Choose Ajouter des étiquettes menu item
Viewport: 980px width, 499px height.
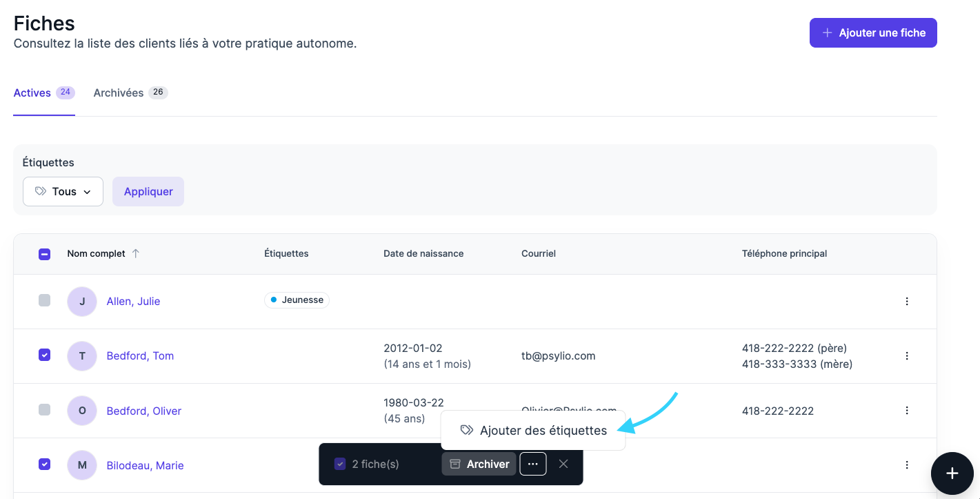(533, 431)
